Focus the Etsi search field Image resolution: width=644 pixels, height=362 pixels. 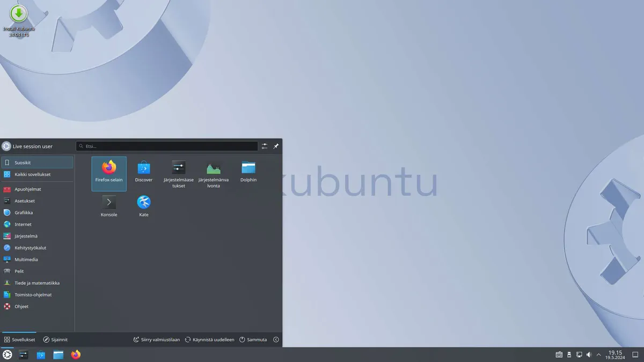167,146
